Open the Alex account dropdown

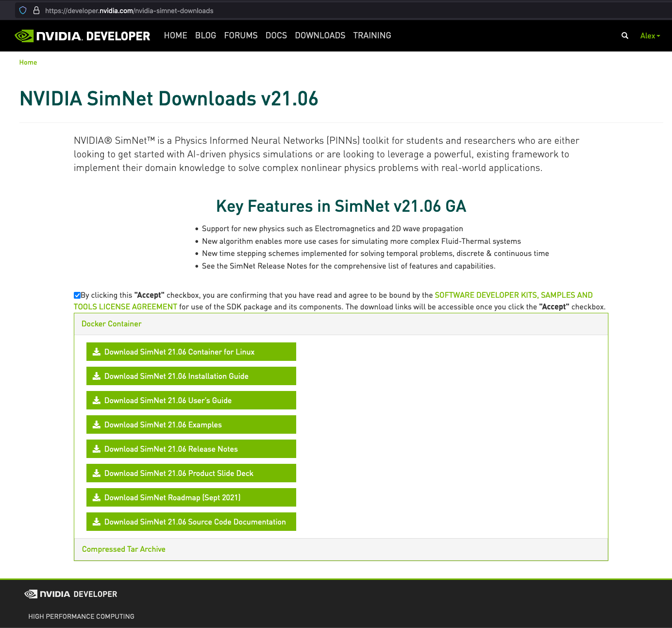pos(650,35)
